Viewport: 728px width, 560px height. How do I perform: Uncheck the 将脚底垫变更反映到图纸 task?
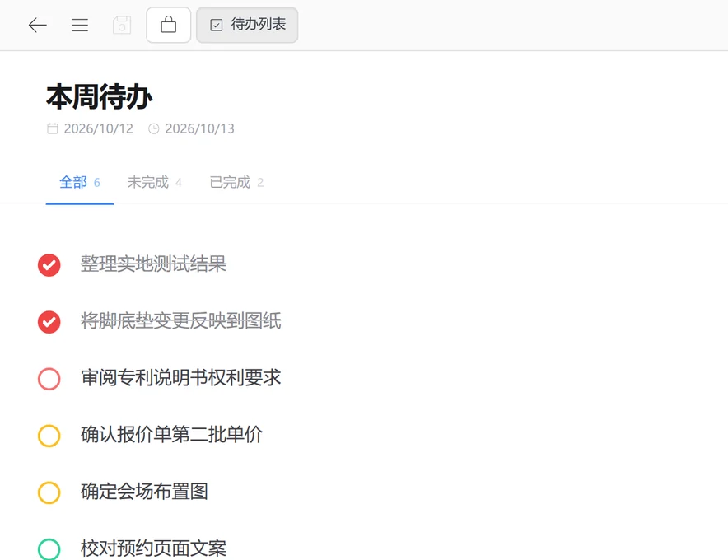[x=49, y=322]
